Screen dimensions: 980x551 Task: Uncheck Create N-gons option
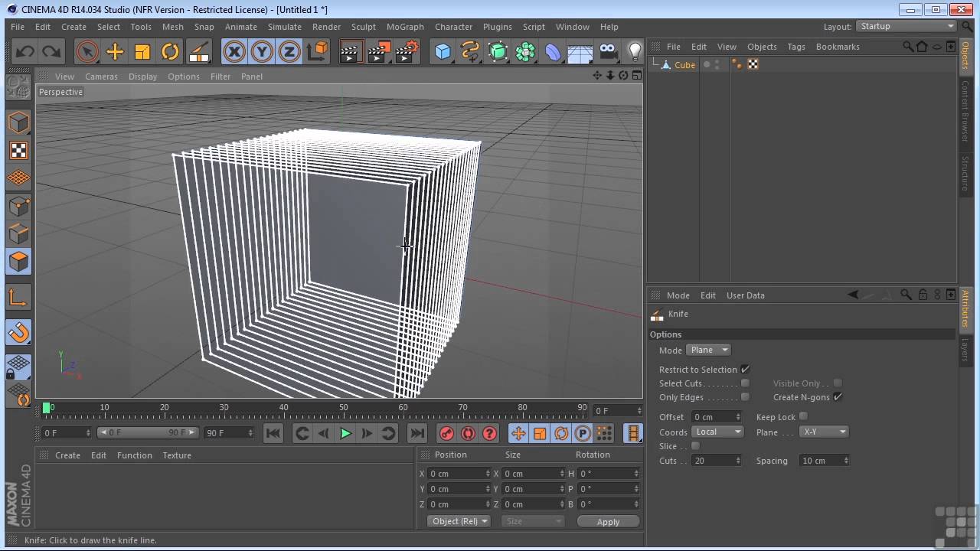click(838, 397)
